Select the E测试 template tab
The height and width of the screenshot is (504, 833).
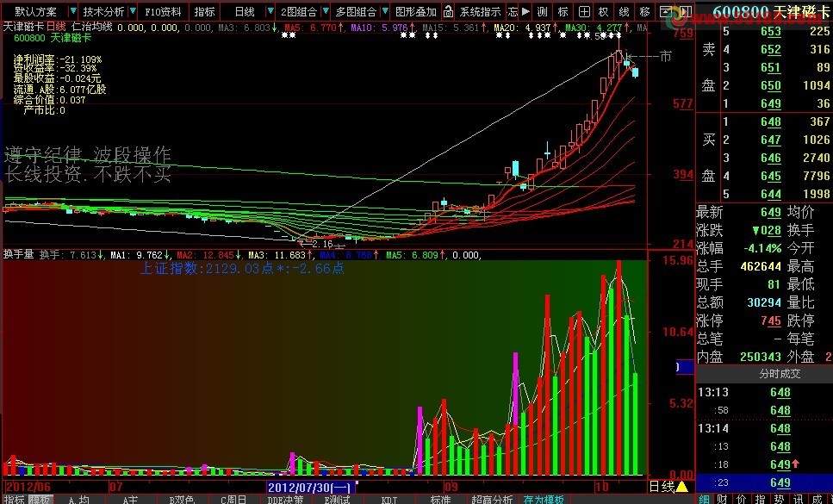click(x=337, y=499)
